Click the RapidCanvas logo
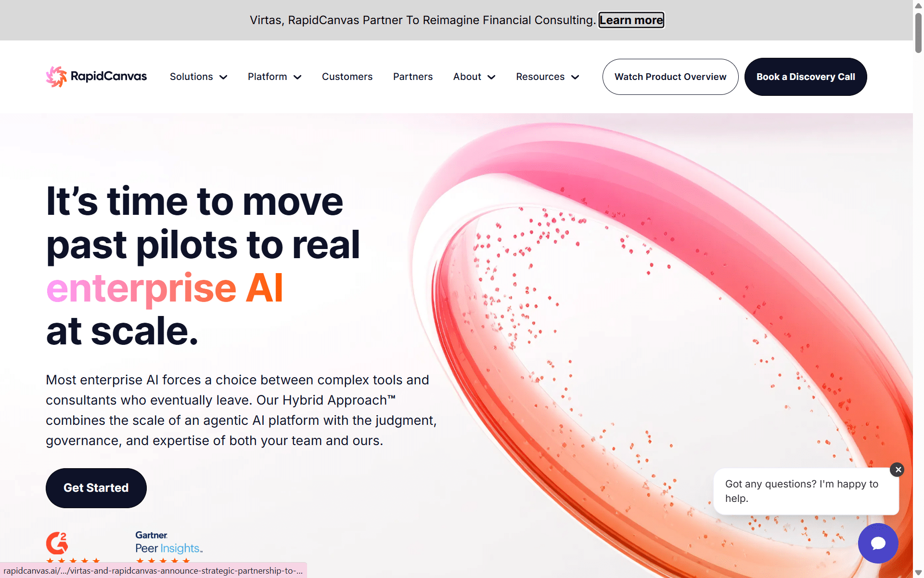Image resolution: width=924 pixels, height=578 pixels. click(x=96, y=77)
